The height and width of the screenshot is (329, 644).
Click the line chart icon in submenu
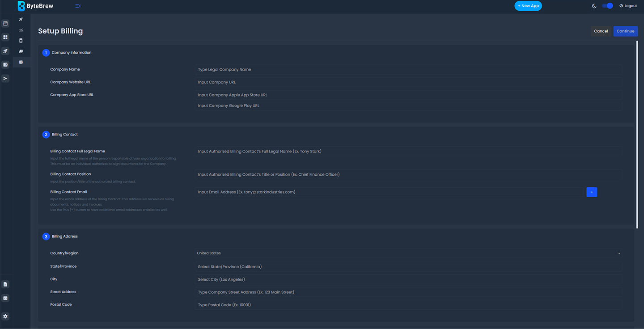(x=21, y=30)
